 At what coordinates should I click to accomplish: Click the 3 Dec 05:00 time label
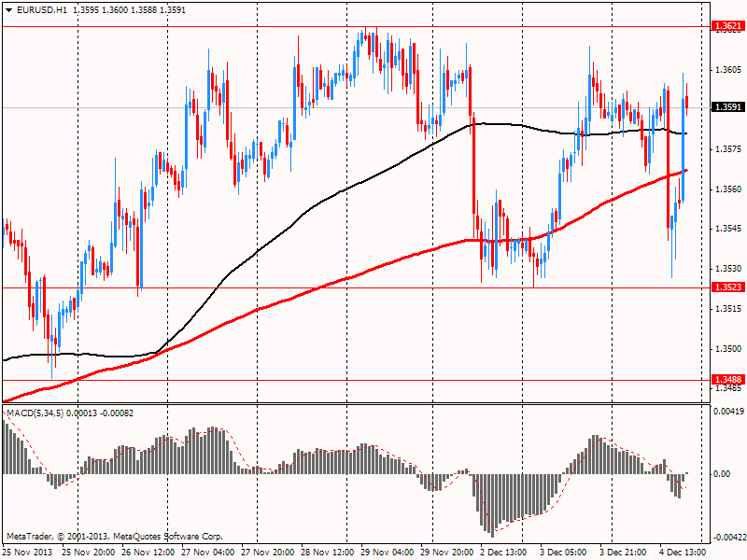pos(564,553)
